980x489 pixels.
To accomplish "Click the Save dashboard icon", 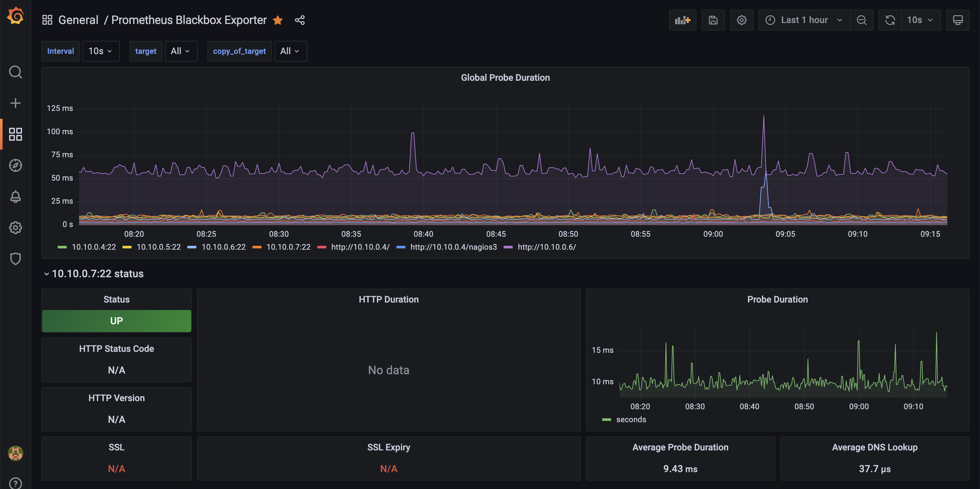I will (713, 20).
